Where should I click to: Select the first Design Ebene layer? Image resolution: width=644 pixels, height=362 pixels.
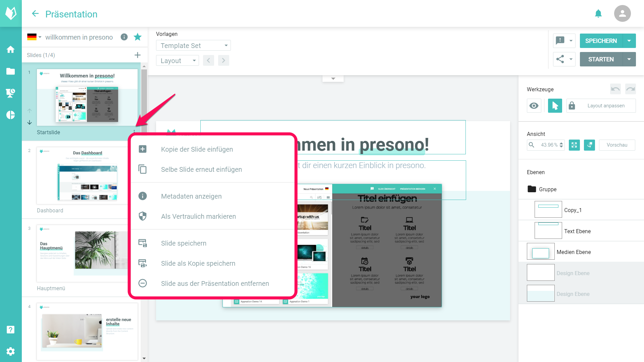tap(581, 273)
